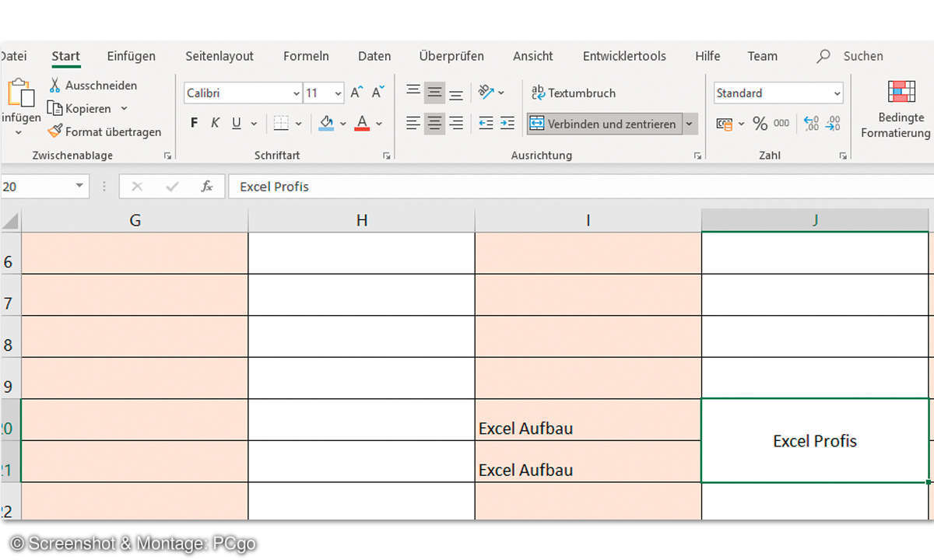934x560 pixels.
Task: Click the Ausschneiden scissors icon
Action: coord(55,85)
